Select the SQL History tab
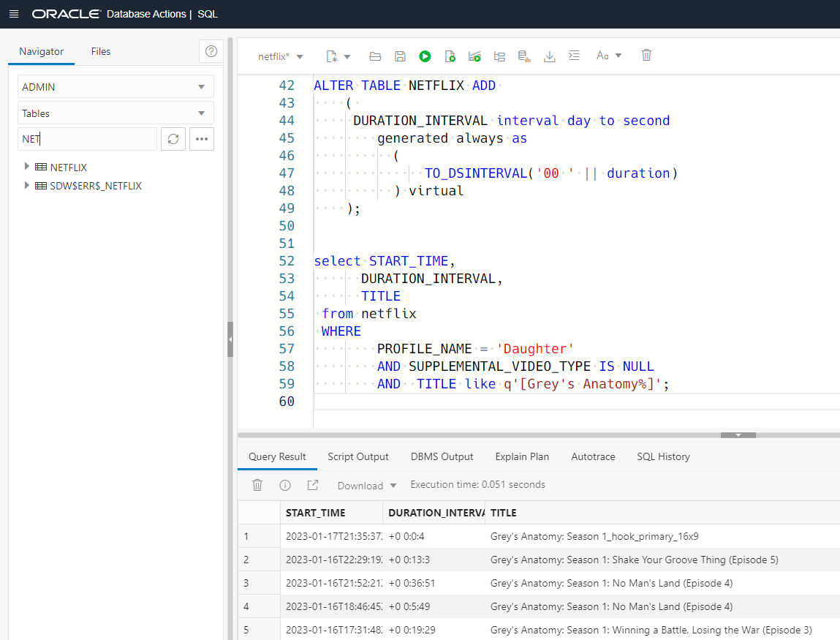840x640 pixels. point(663,456)
